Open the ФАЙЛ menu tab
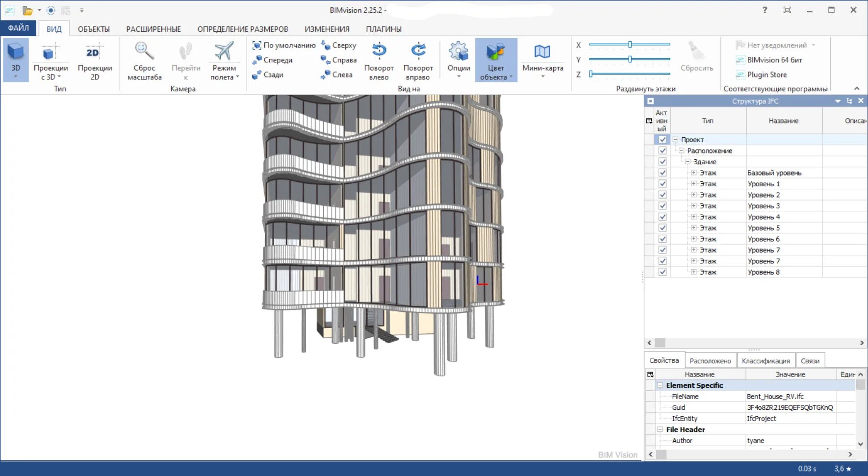This screenshot has width=868, height=476. pos(18,28)
